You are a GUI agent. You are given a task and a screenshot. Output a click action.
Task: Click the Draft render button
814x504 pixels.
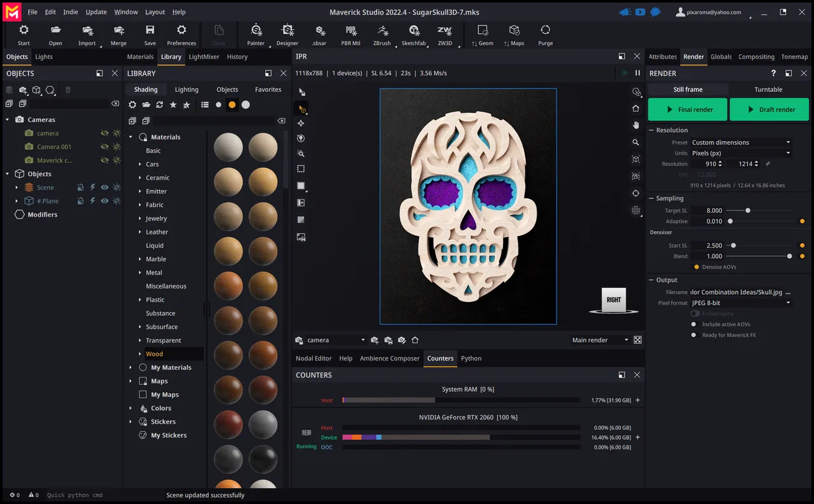pos(769,109)
